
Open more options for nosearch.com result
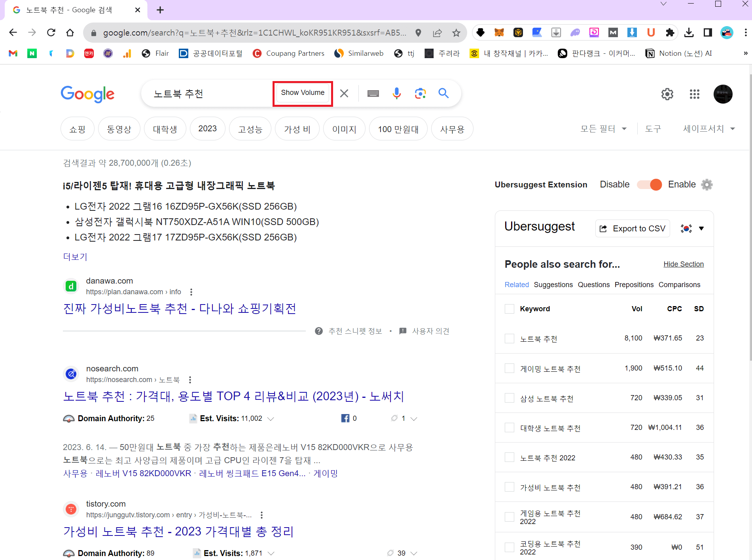(x=190, y=380)
